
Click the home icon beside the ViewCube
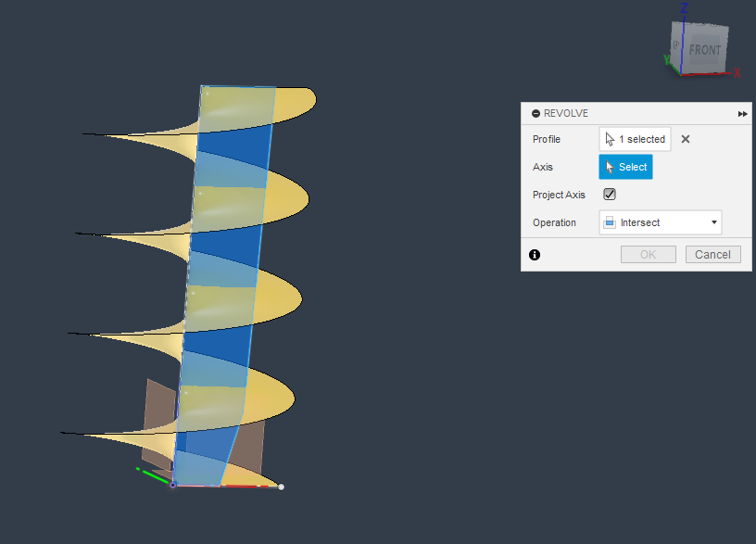click(675, 44)
